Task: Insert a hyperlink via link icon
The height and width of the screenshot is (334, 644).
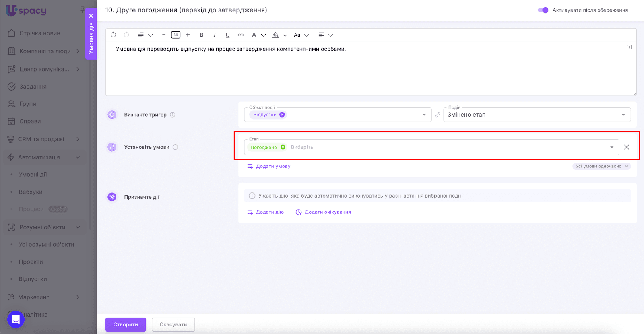Action: pyautogui.click(x=241, y=35)
